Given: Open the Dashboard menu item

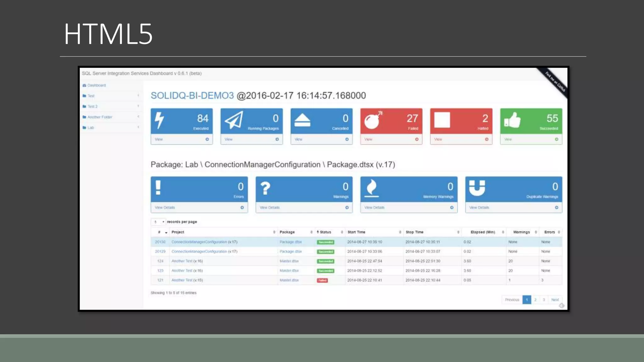Looking at the screenshot, I should [96, 85].
